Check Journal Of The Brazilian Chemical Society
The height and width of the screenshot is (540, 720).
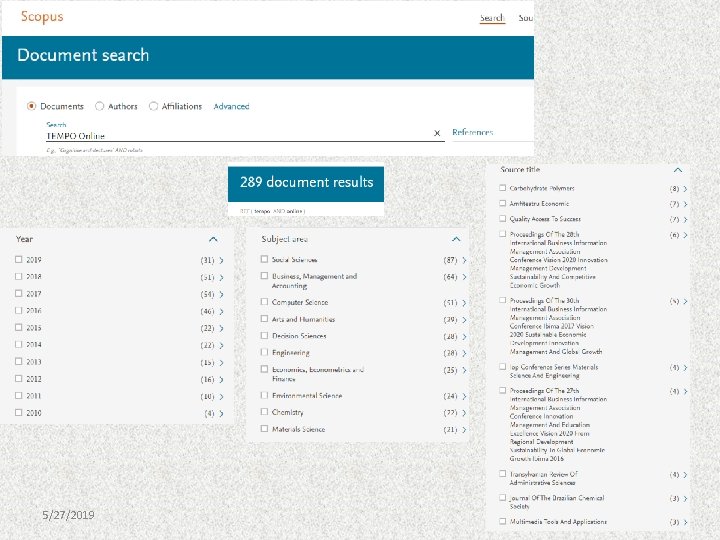pyautogui.click(x=502, y=497)
